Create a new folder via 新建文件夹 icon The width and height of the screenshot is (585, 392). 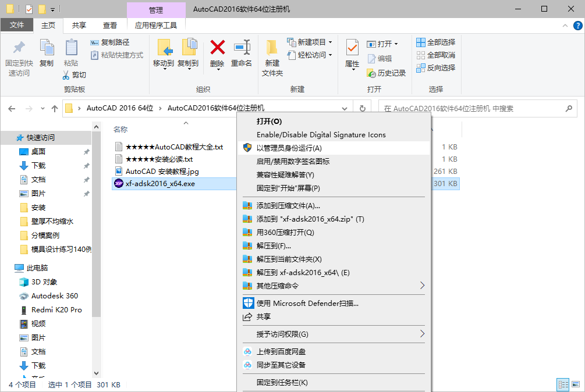[x=271, y=56]
